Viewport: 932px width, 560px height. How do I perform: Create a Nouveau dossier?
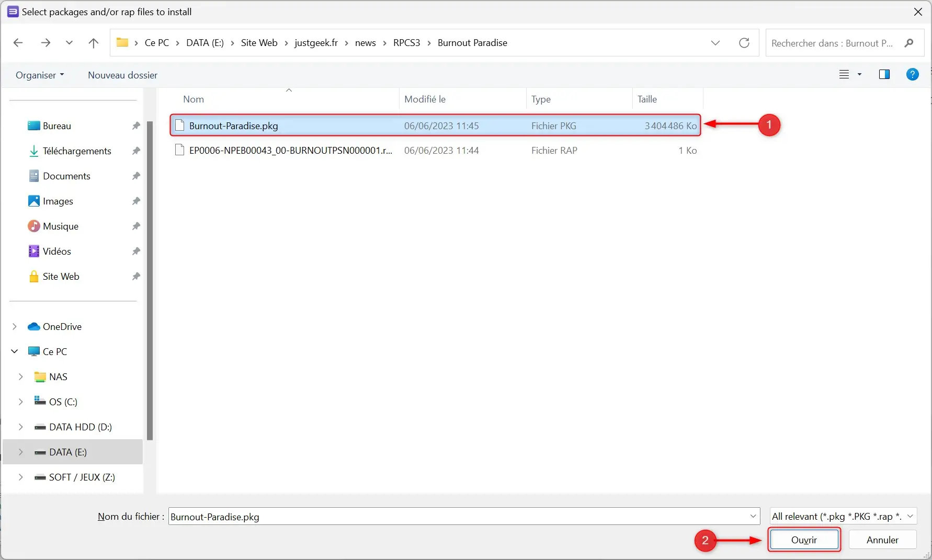(123, 75)
